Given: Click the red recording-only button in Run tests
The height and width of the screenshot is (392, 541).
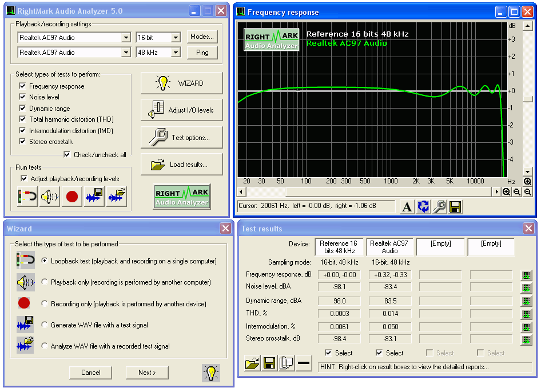Looking at the screenshot, I should pos(71,197).
